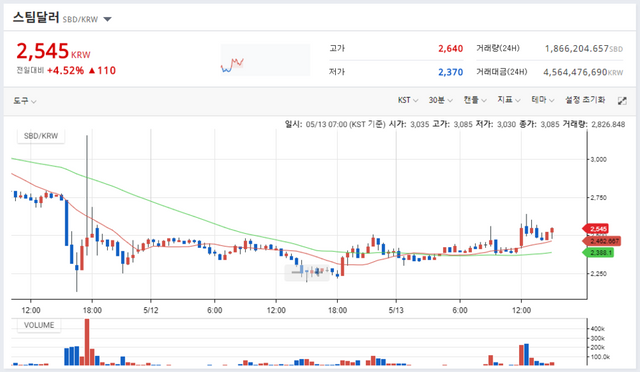Click the 스팀달러 coin title
This screenshot has width=640, height=372.
pos(36,18)
